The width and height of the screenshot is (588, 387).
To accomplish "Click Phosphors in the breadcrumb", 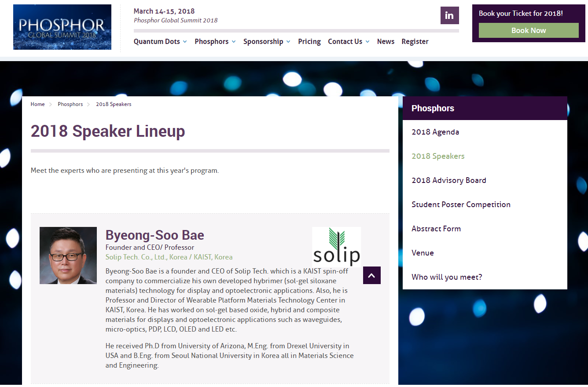I will pos(70,104).
